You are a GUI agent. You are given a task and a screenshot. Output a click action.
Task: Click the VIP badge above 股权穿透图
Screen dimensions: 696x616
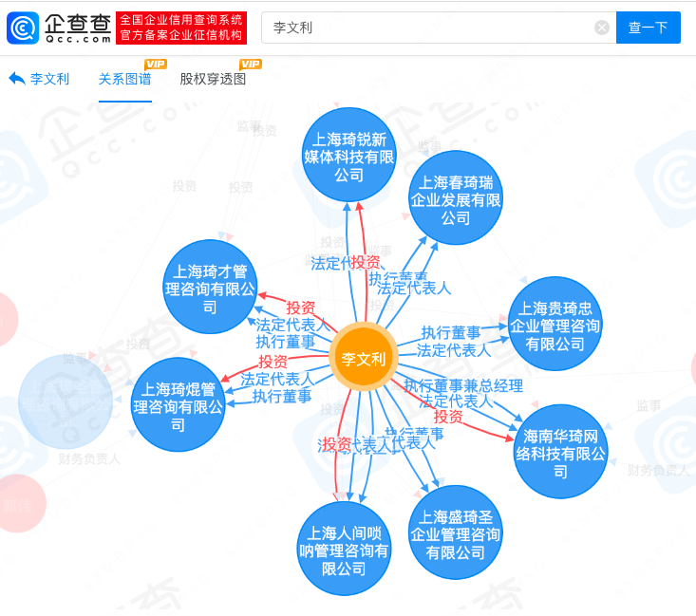point(251,65)
